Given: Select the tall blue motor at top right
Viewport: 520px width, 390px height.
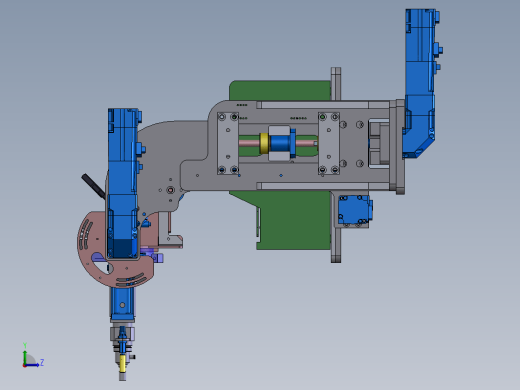Looking at the screenshot, I should click(421, 83).
